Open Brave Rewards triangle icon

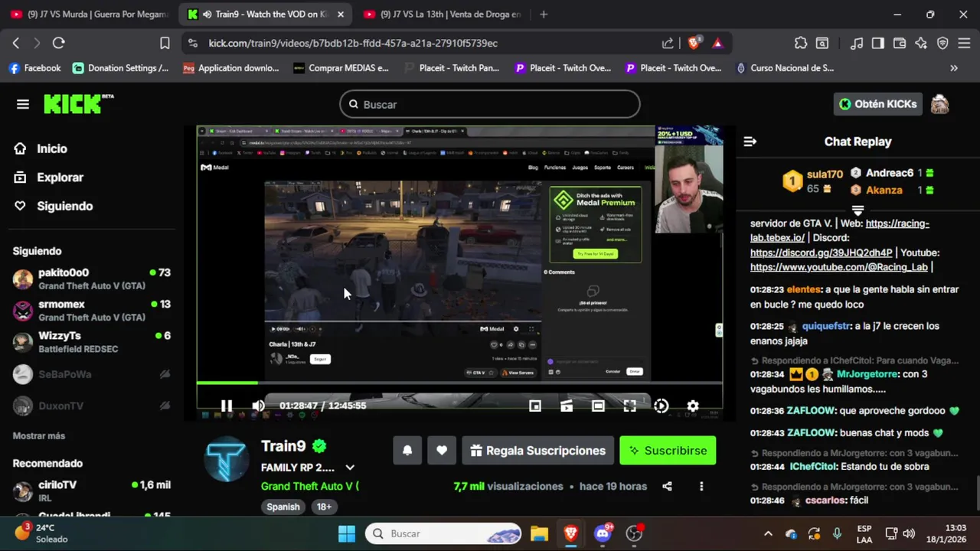(x=717, y=43)
